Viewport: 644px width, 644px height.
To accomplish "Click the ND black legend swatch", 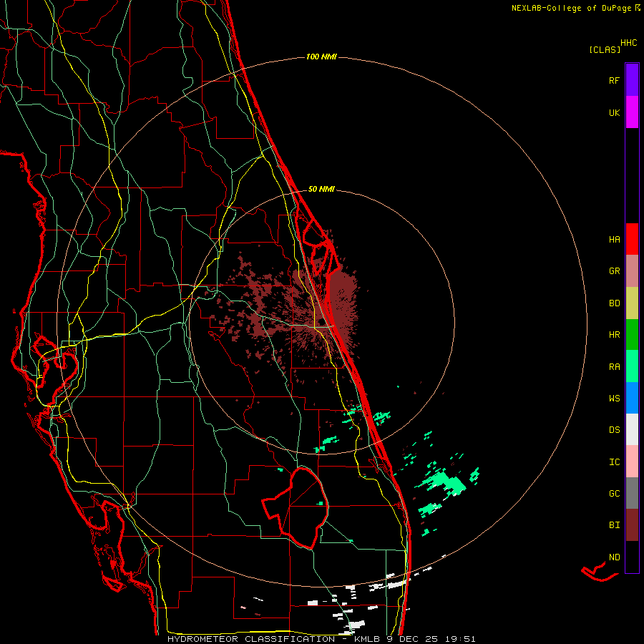I will pyautogui.click(x=632, y=557).
